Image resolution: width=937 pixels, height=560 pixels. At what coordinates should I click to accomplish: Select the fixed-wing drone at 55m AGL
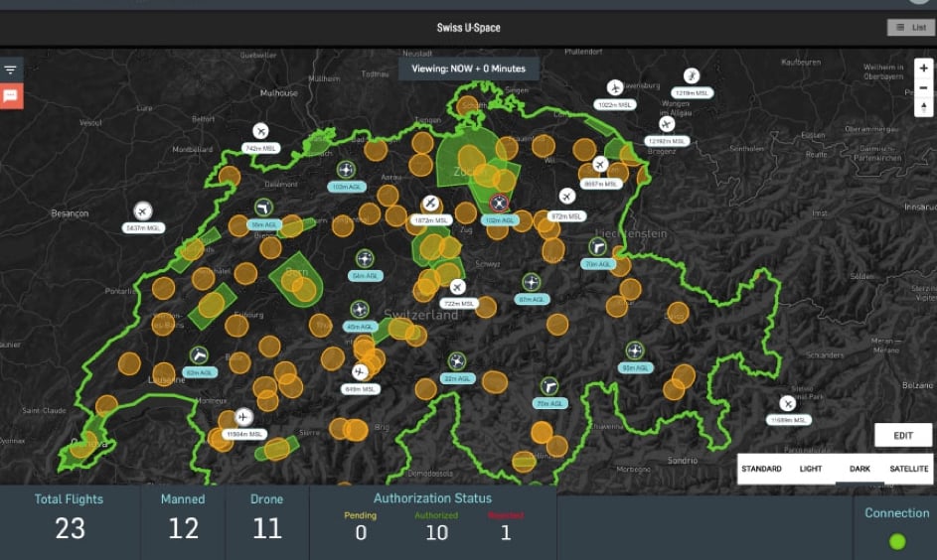click(x=263, y=208)
